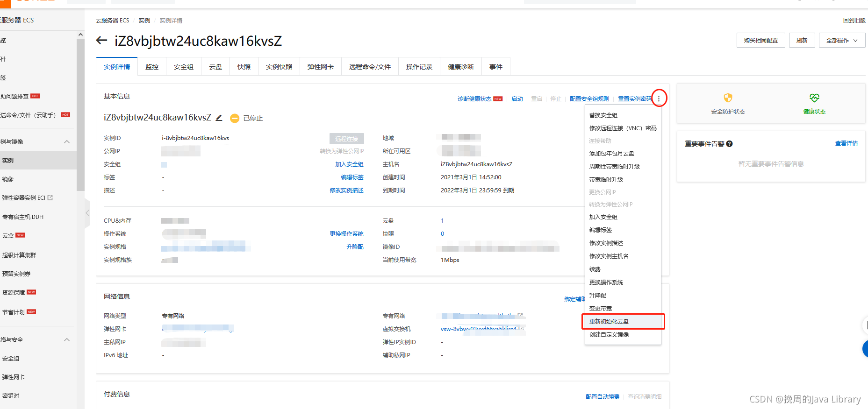Click the 刷新 button
Image resolution: width=868 pixels, height=409 pixels.
(x=802, y=41)
